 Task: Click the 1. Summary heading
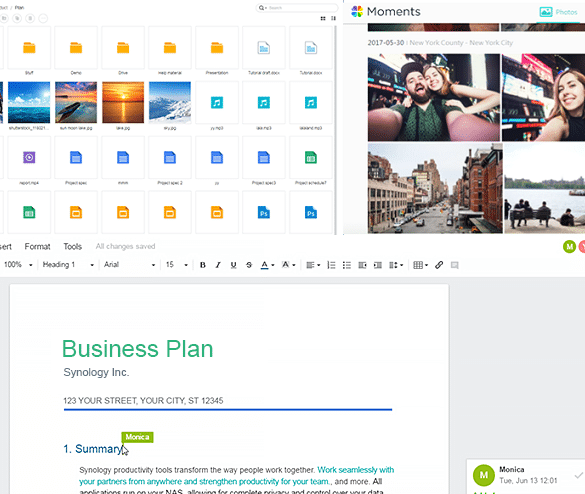tap(93, 449)
